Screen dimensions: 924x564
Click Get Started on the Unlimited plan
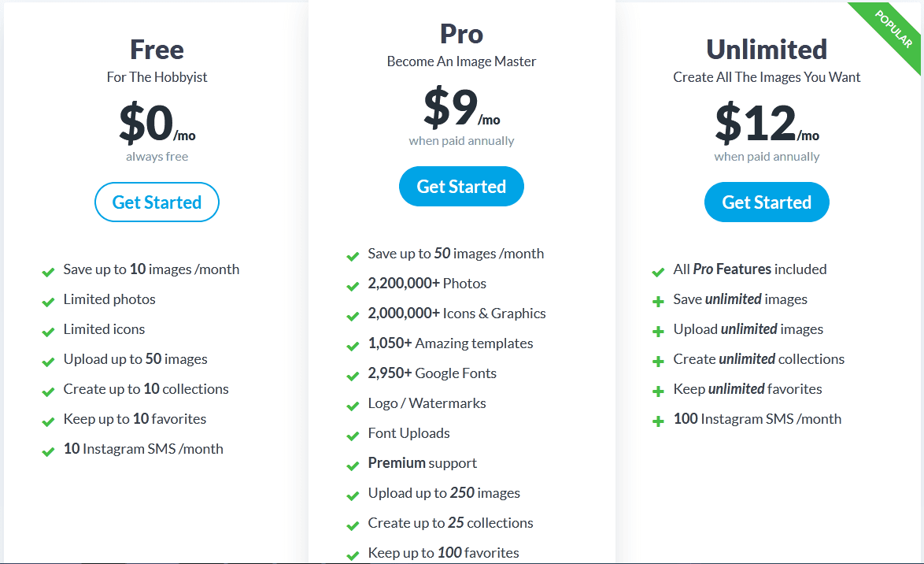767,202
